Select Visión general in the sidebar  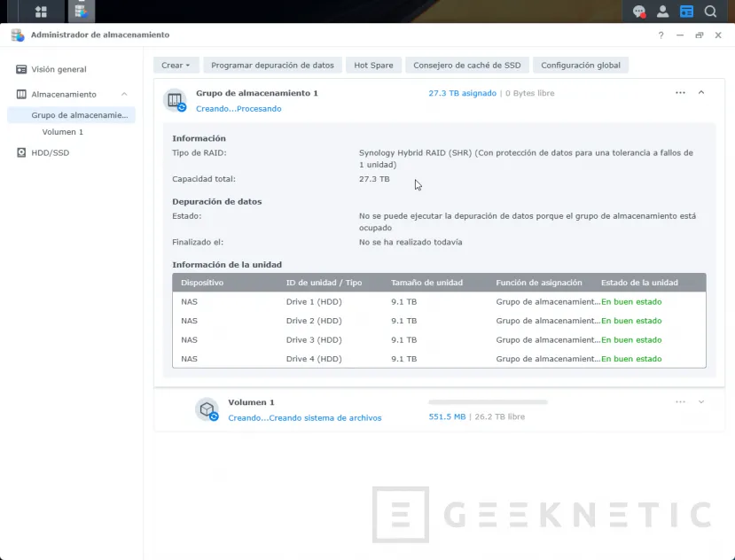(59, 69)
